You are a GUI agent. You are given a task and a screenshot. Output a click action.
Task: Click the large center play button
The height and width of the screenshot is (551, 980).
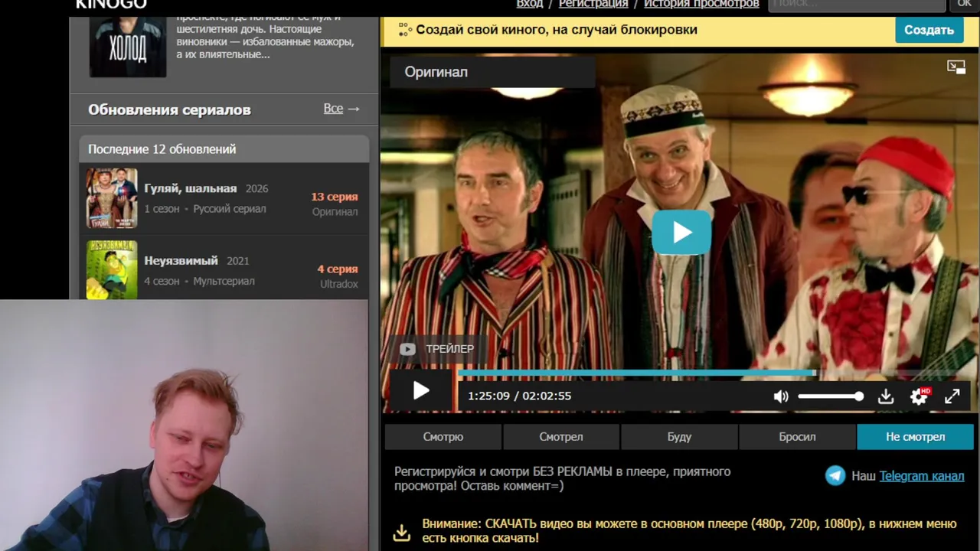coord(681,233)
